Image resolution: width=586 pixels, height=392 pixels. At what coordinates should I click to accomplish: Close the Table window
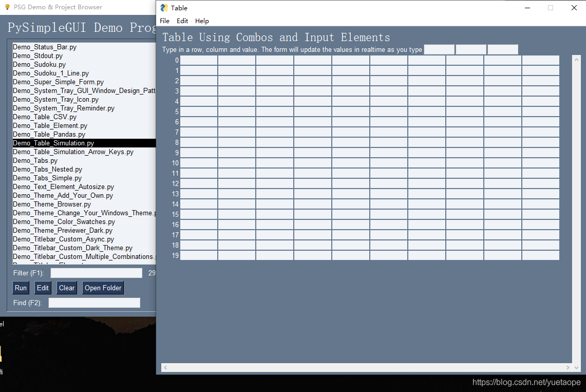[574, 8]
